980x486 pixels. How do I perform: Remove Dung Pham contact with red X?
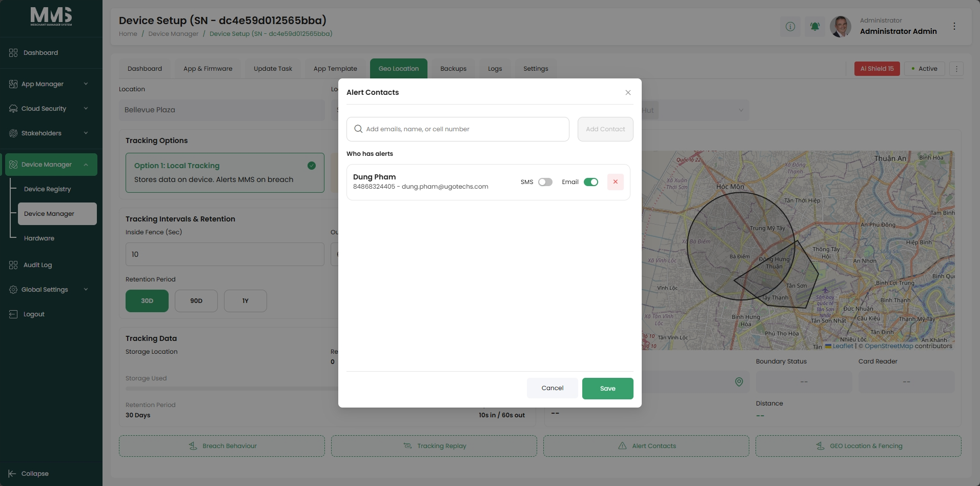tap(616, 182)
